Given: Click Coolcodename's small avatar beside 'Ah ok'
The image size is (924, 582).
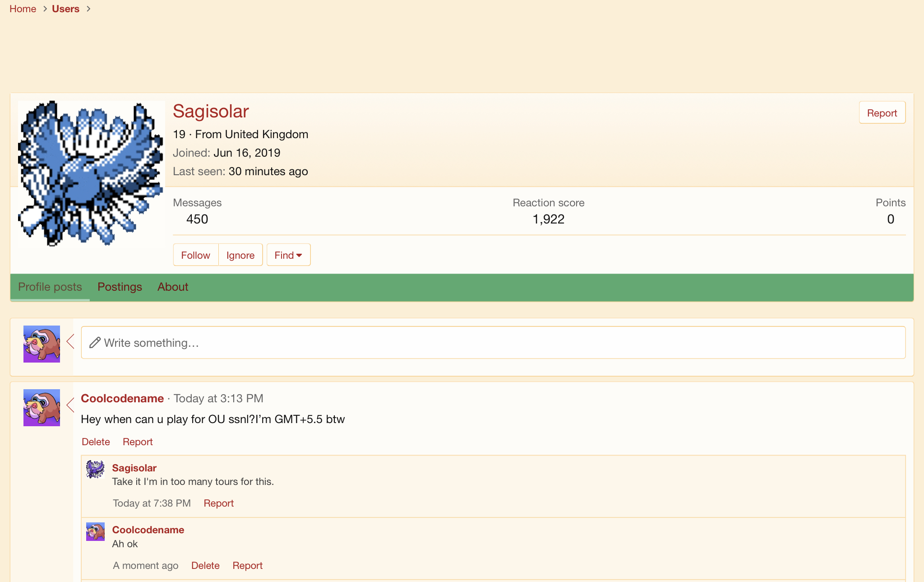Looking at the screenshot, I should [95, 532].
